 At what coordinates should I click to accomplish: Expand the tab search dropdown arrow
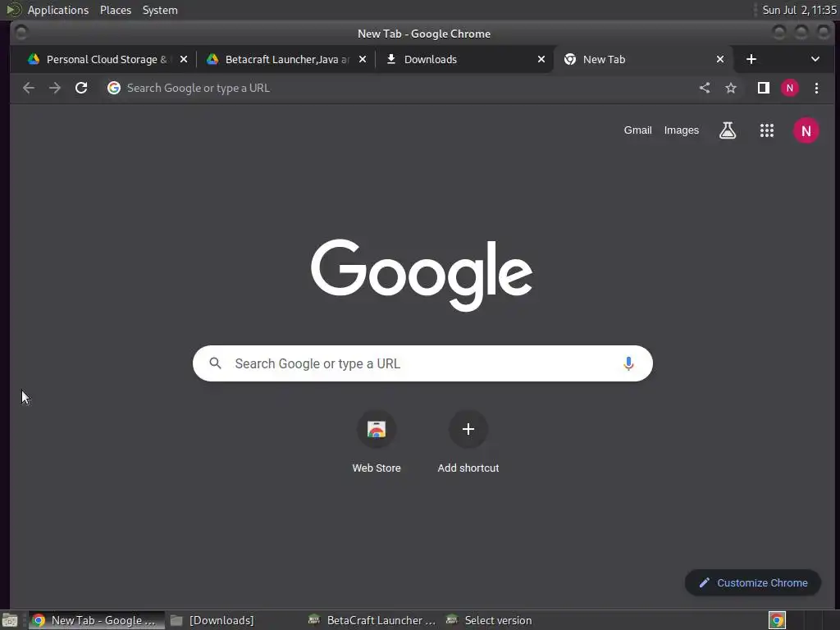pyautogui.click(x=815, y=59)
